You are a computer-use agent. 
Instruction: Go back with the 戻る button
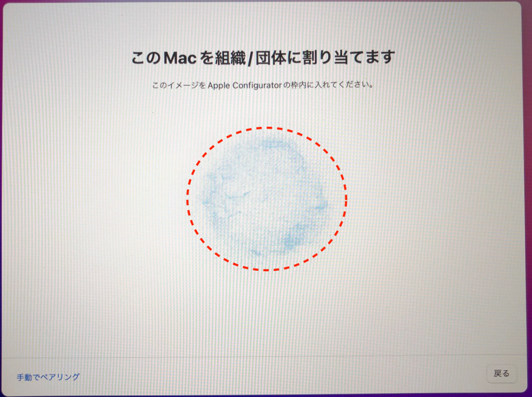501,374
